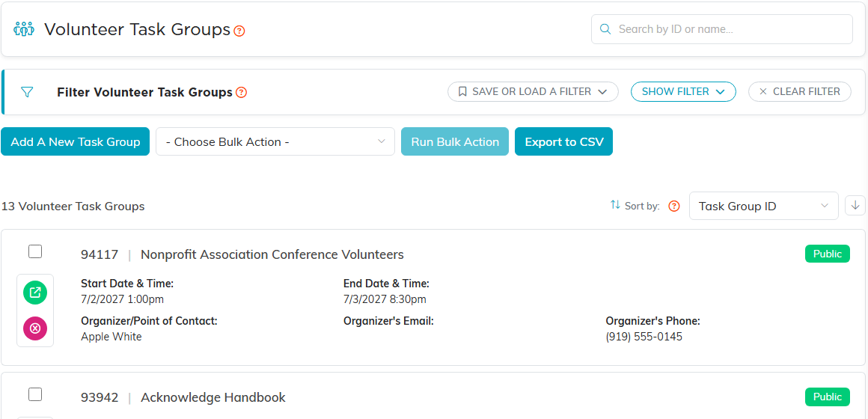Click the start date 7/2/2027 1:00pm
The image size is (868, 419).
(122, 299)
